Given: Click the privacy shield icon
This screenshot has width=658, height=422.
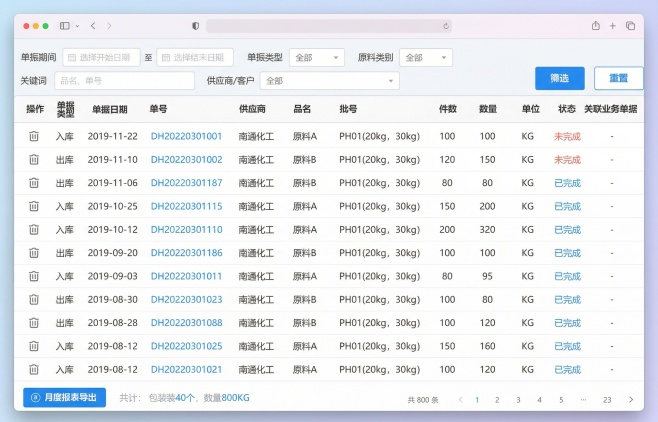Looking at the screenshot, I should coord(196,26).
